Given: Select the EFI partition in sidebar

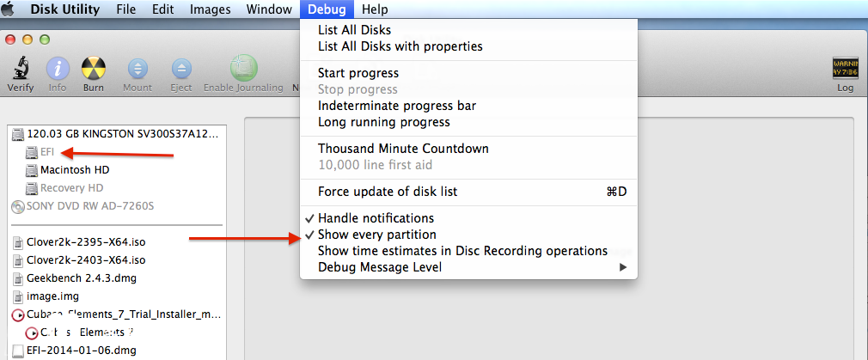Looking at the screenshot, I should [x=47, y=152].
